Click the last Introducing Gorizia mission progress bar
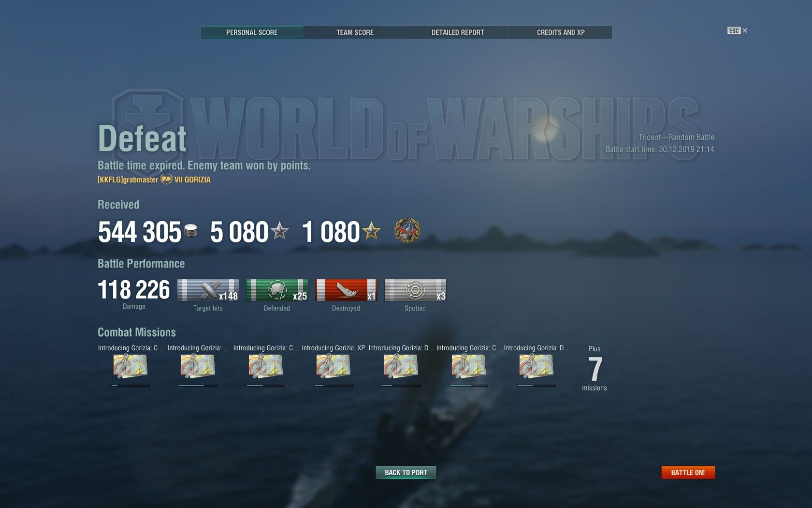The height and width of the screenshot is (508, 812). (536, 386)
